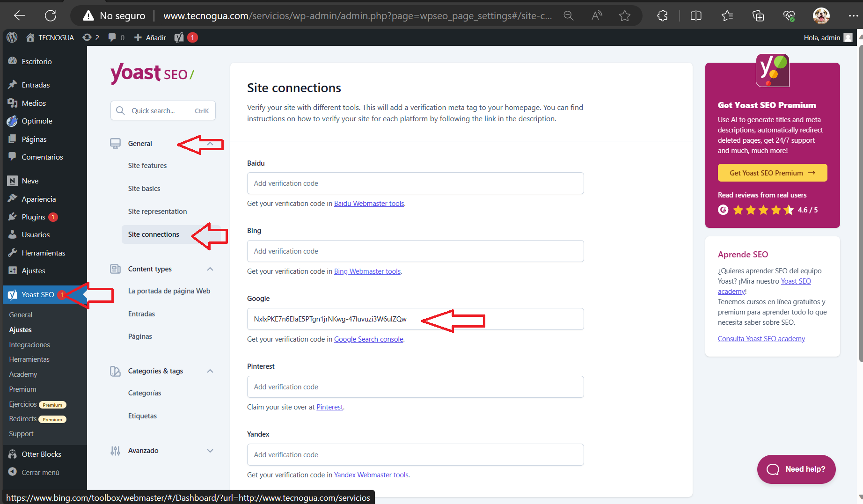Open Google Search console link
The width and height of the screenshot is (863, 504).
click(x=369, y=339)
